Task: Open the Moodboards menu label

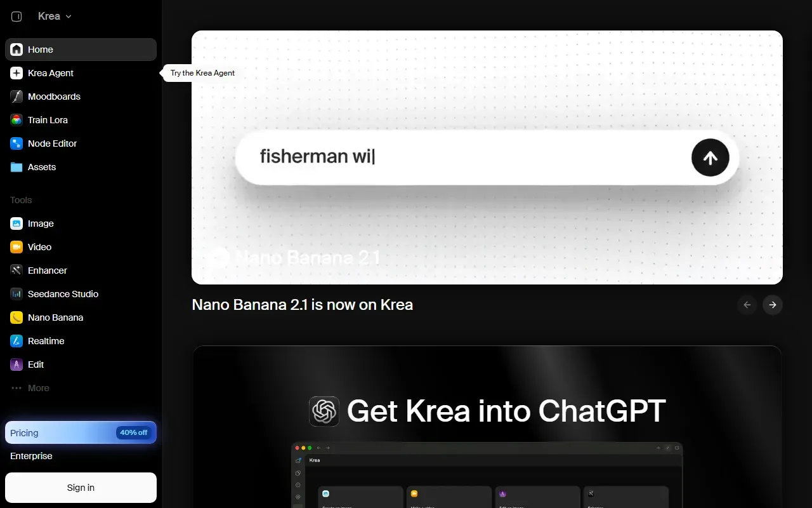Action: (54, 97)
